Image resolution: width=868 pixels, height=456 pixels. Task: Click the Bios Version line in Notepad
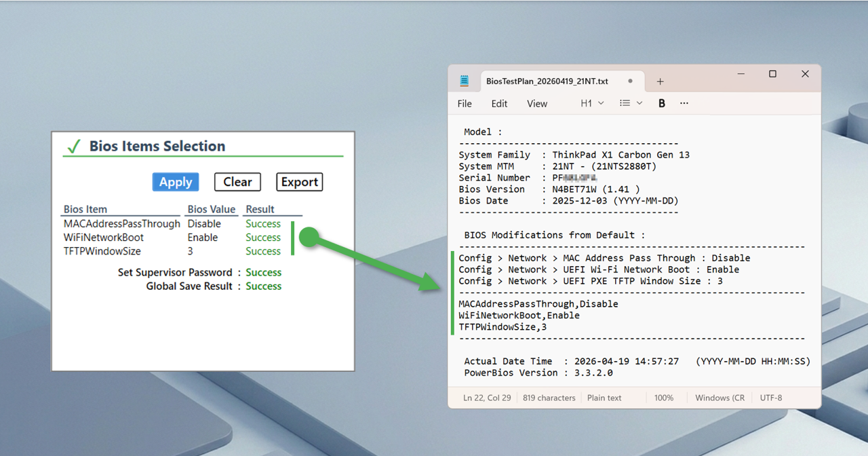click(x=549, y=189)
